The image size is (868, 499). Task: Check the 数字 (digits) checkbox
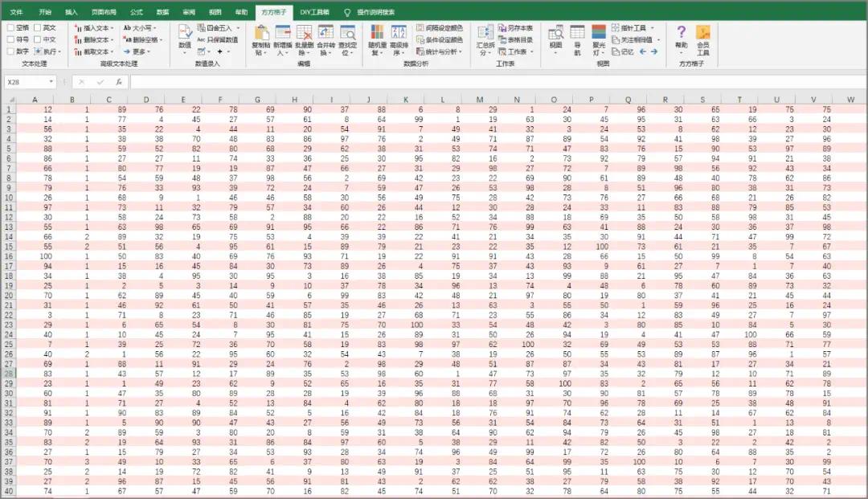(9, 51)
